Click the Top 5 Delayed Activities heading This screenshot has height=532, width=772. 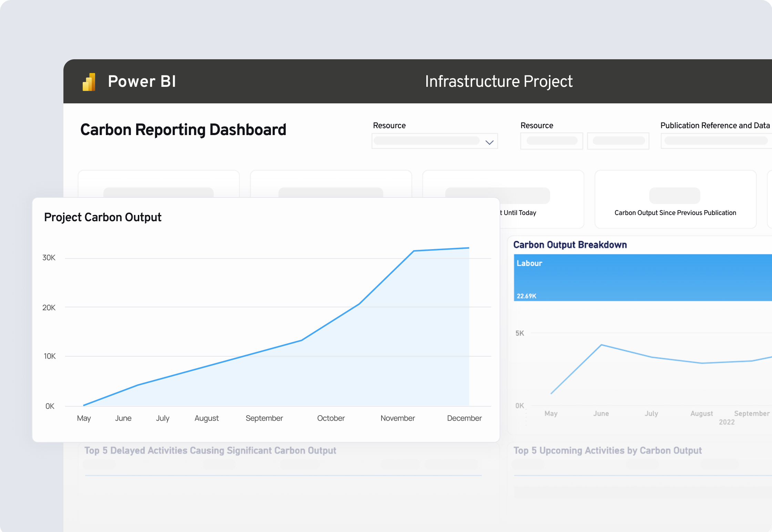coord(210,451)
